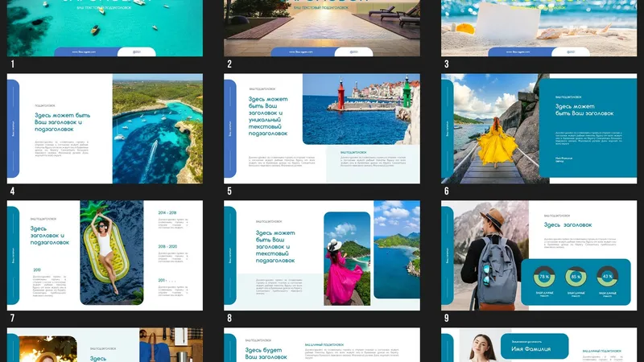Click the 'Здесь заголовок' title on slide 9
Viewport: 644px width, 362px height.
pos(568,225)
